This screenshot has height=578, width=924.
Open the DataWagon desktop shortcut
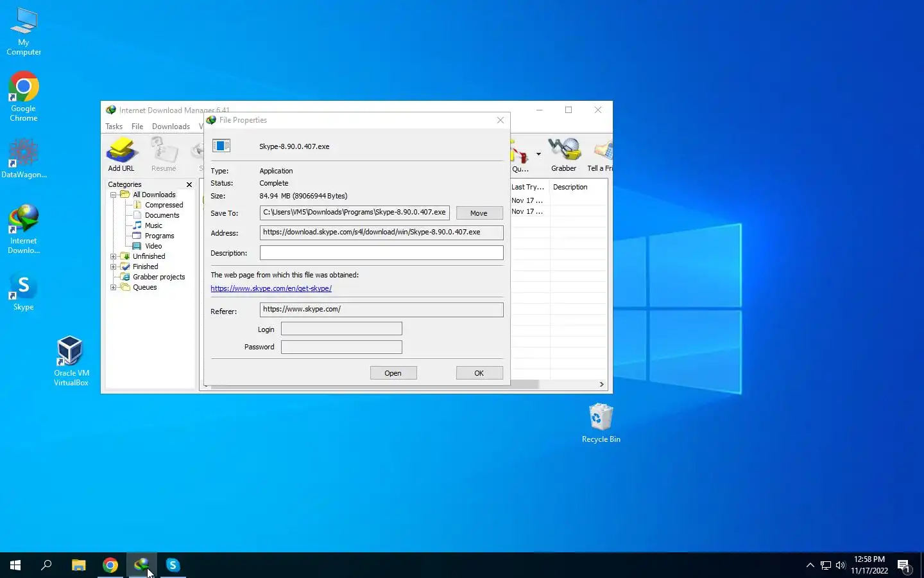tap(24, 158)
